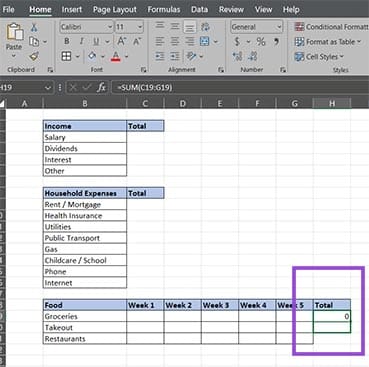Open Alignment group dialog launcher
Screen dimensions: 369x367
pos(221,70)
